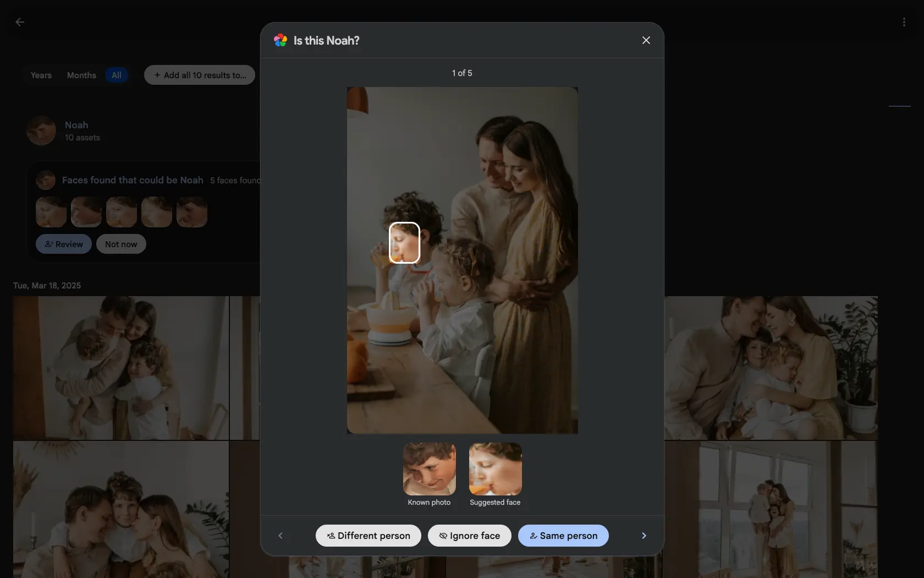Click Noah's profile avatar

coord(41,130)
